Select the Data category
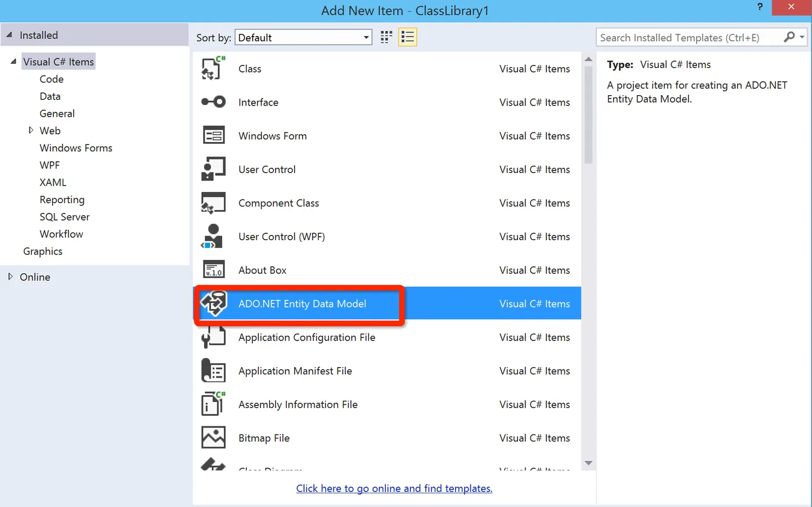Viewport: 812px width, 507px height. [50, 96]
